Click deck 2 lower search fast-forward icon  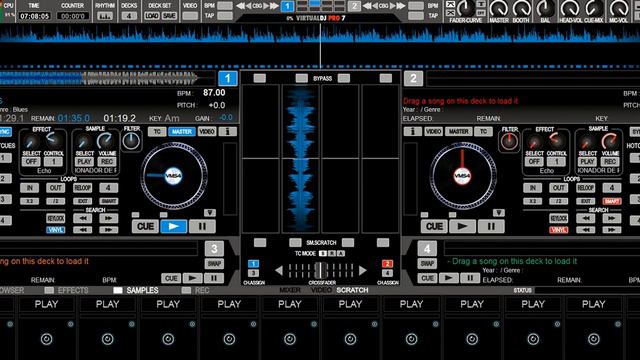611,230
